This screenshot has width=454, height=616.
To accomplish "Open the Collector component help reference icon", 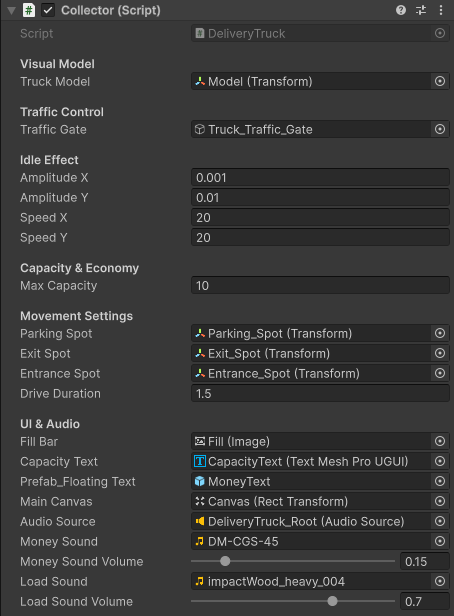I will (401, 10).
